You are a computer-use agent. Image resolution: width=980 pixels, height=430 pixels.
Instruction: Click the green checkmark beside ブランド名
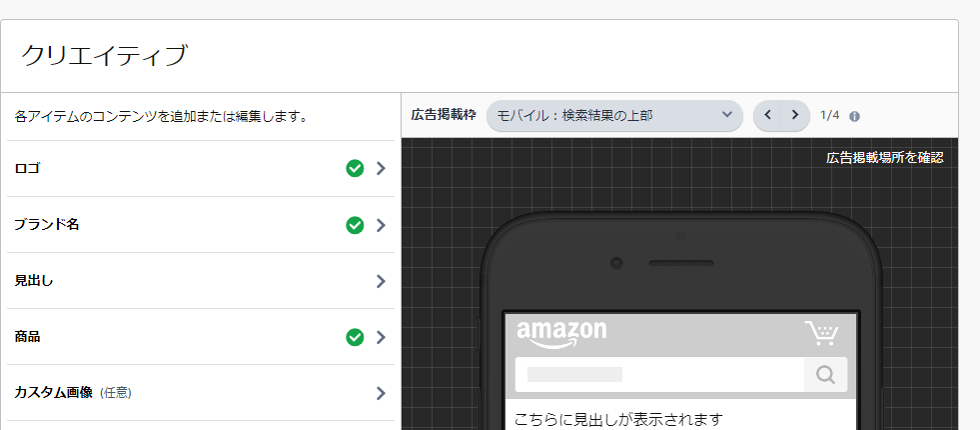[355, 225]
